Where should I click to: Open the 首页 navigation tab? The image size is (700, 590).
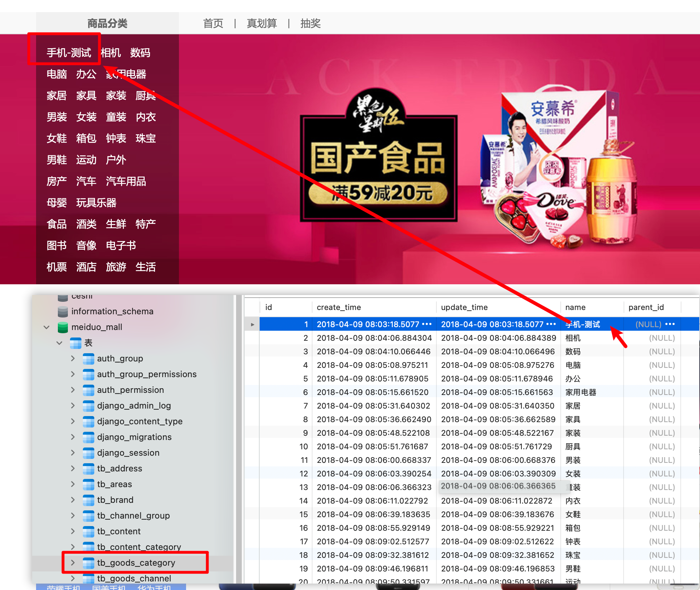[x=213, y=24]
